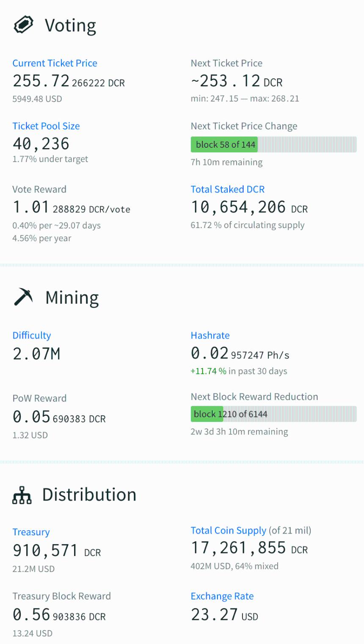
Task: Click the Mining section heading
Action: click(x=72, y=296)
